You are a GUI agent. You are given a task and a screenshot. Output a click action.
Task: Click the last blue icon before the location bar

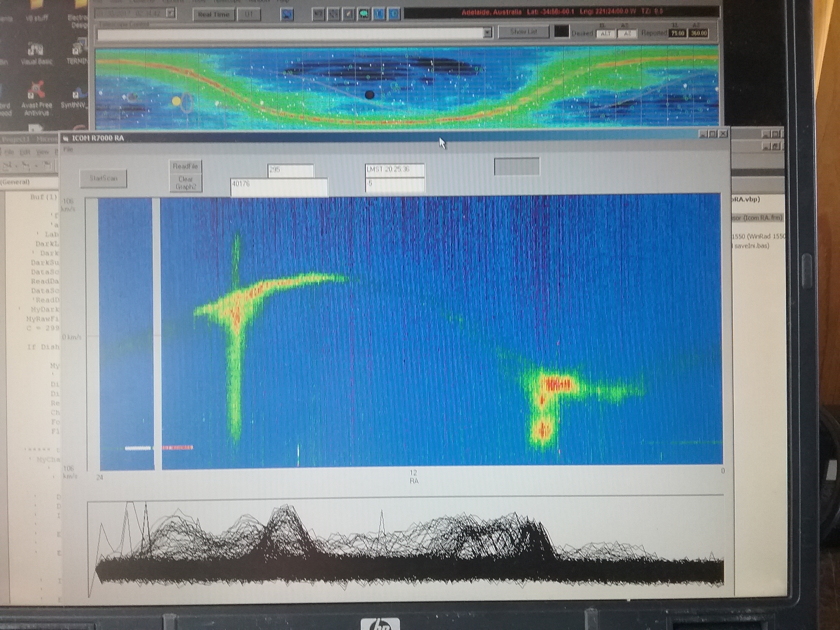(x=394, y=15)
